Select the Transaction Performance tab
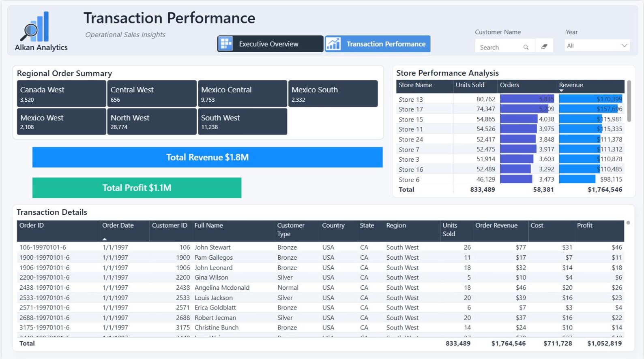The image size is (644, 359). [378, 44]
